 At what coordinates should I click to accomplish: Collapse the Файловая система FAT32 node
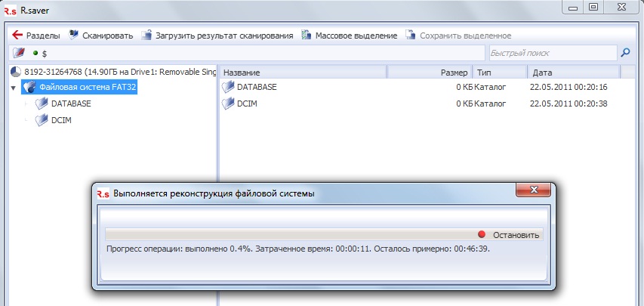click(x=14, y=88)
